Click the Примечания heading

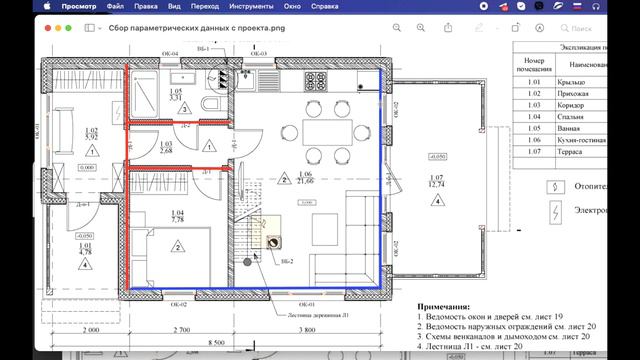tap(443, 307)
